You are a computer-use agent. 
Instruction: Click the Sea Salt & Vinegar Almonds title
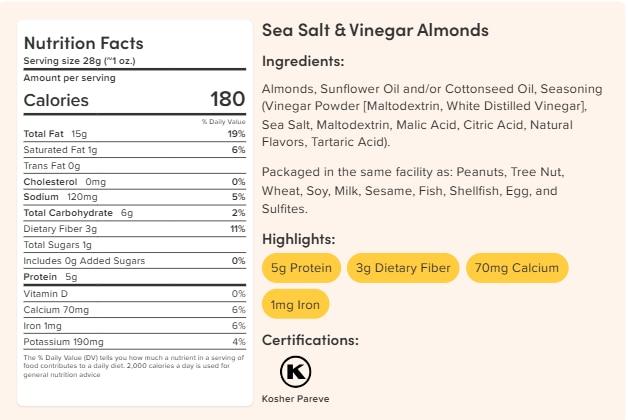click(375, 30)
